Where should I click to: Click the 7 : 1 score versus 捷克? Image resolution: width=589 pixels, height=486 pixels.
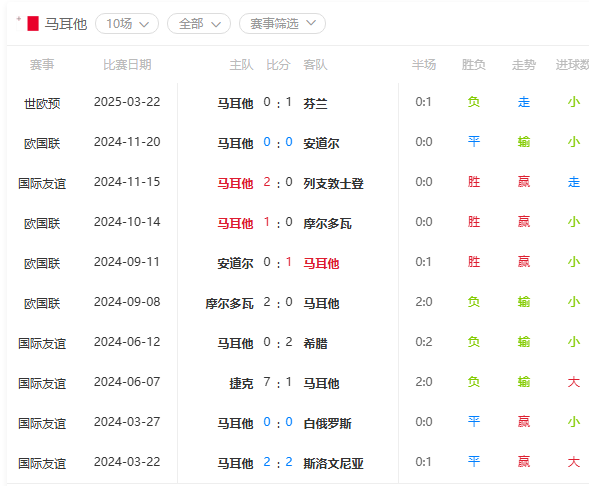pos(278,383)
